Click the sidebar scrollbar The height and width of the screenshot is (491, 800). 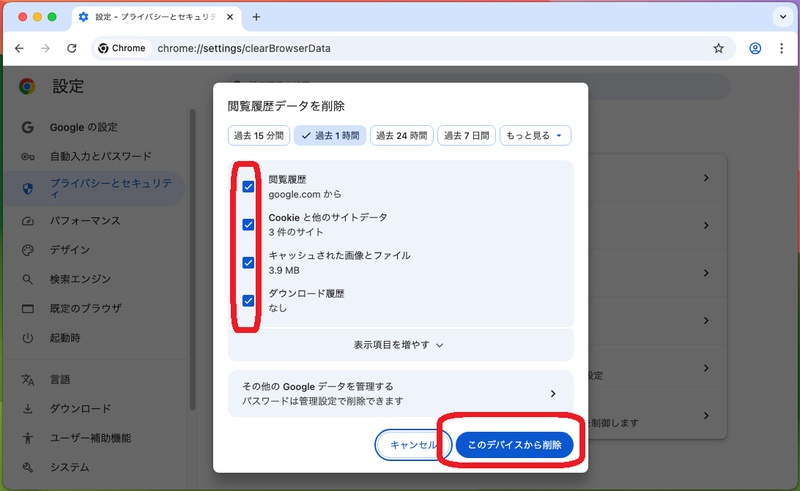[192, 259]
